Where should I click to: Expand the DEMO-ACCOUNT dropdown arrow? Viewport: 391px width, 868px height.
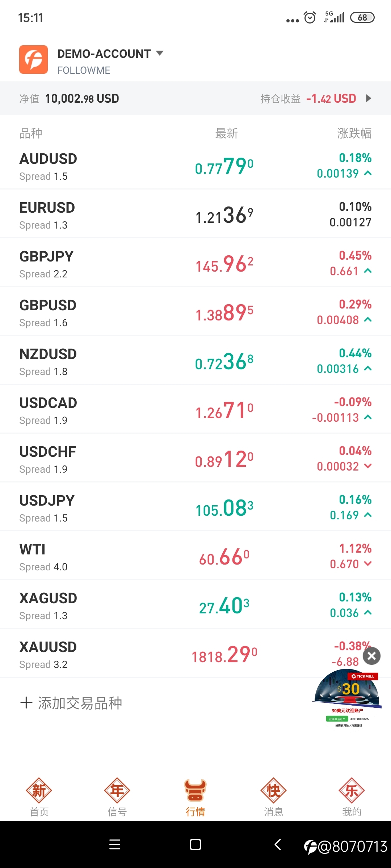(160, 53)
